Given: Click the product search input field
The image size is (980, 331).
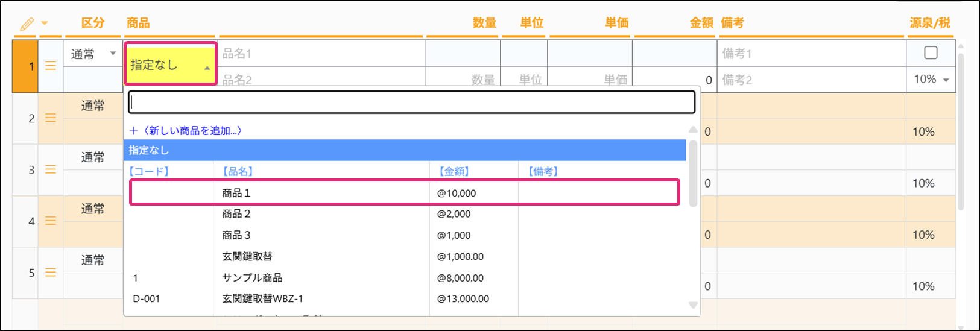Looking at the screenshot, I should (411, 102).
